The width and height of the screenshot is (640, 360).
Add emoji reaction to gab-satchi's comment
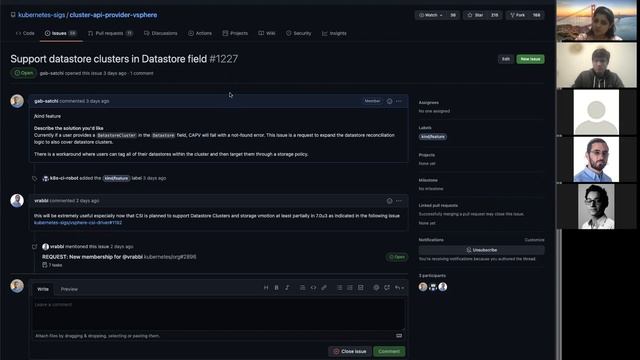point(389,101)
